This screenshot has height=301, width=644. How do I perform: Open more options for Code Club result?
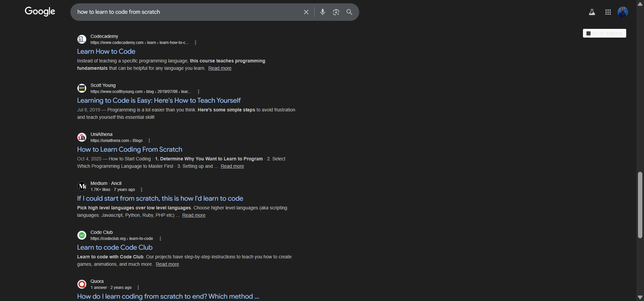pos(160,239)
